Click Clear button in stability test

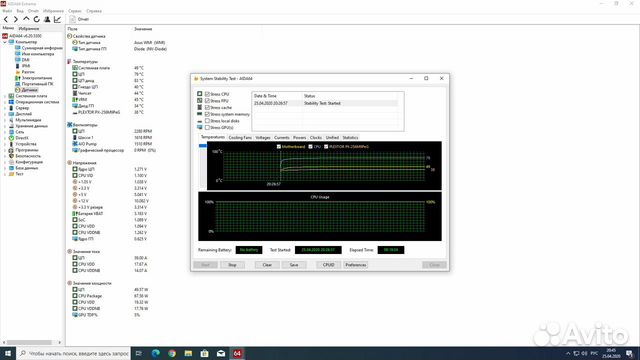click(267, 265)
